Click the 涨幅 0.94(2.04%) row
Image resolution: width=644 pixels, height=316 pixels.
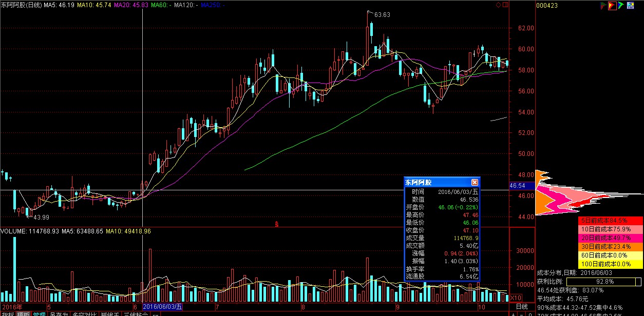click(x=442, y=253)
